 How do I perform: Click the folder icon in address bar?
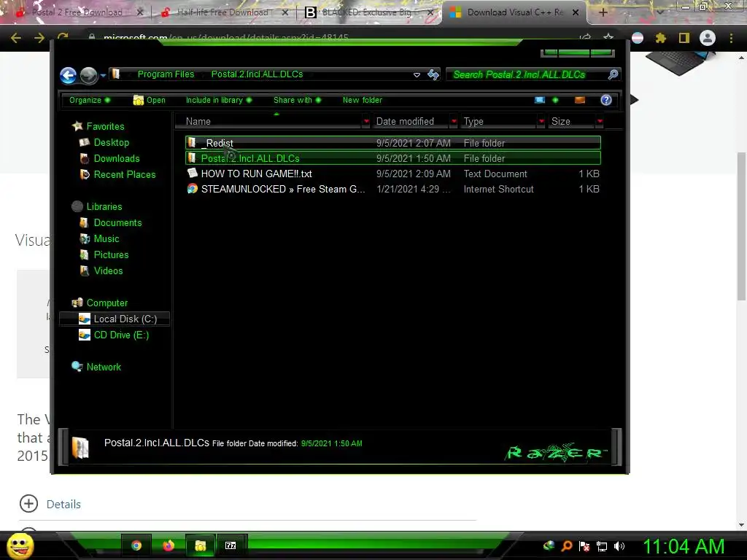(x=116, y=74)
